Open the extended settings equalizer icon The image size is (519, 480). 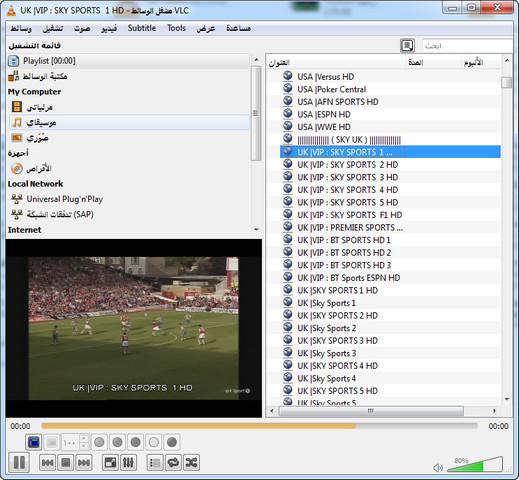point(128,462)
